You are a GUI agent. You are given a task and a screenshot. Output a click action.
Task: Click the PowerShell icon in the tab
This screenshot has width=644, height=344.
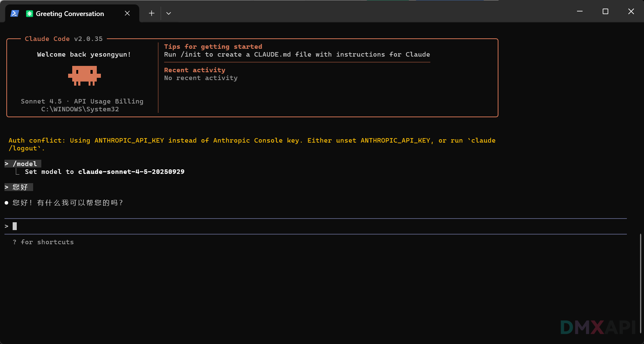[15, 13]
